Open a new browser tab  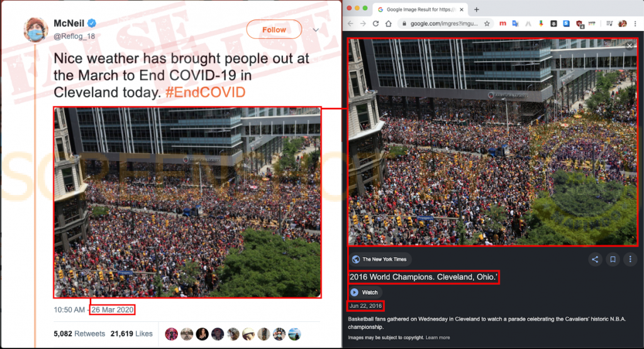pyautogui.click(x=477, y=9)
